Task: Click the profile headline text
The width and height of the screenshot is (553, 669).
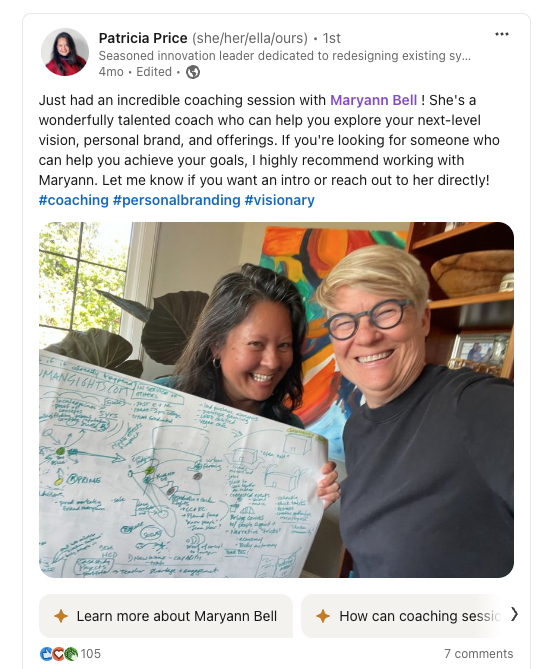Action: coord(285,56)
